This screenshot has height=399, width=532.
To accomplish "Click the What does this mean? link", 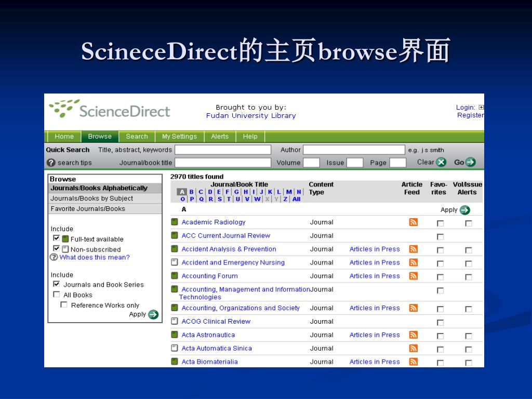I will point(95,258).
